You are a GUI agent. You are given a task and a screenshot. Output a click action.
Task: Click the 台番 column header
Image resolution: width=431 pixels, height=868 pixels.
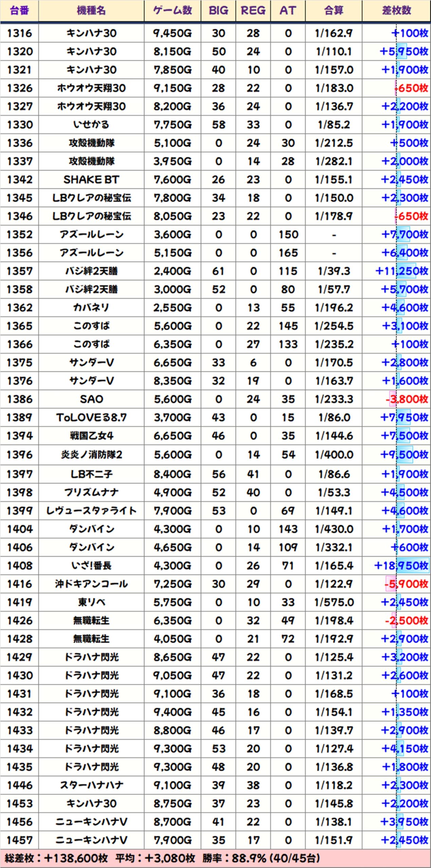[19, 11]
